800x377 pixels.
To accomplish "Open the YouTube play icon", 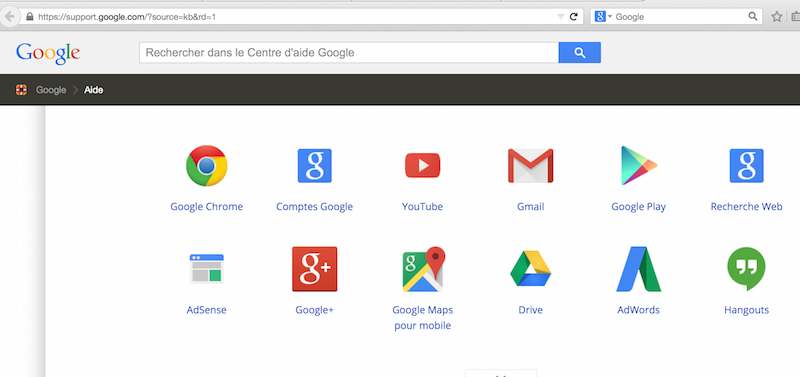I will [422, 165].
